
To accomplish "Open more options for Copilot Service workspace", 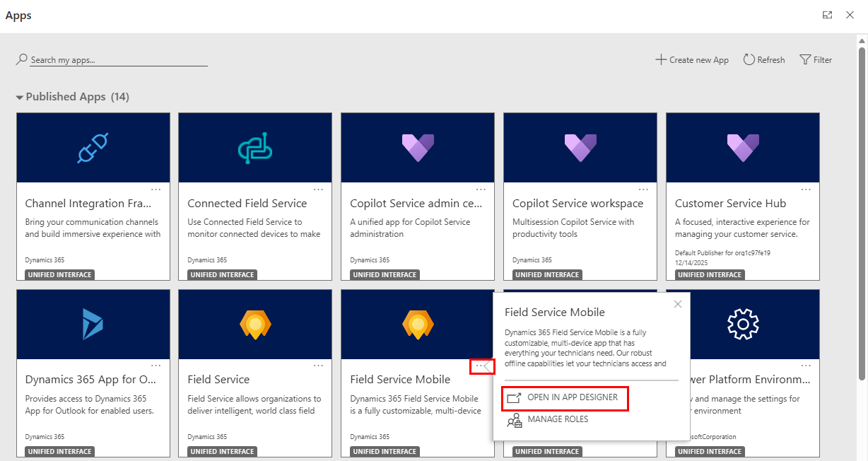I will [644, 189].
